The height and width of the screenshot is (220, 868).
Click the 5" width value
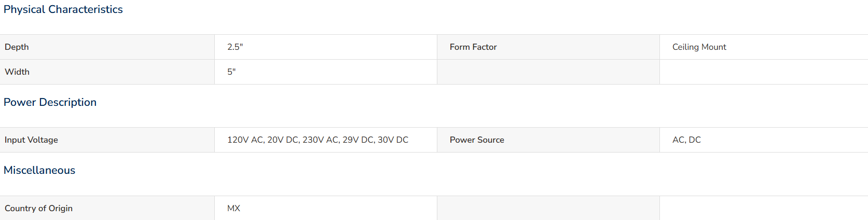[231, 72]
